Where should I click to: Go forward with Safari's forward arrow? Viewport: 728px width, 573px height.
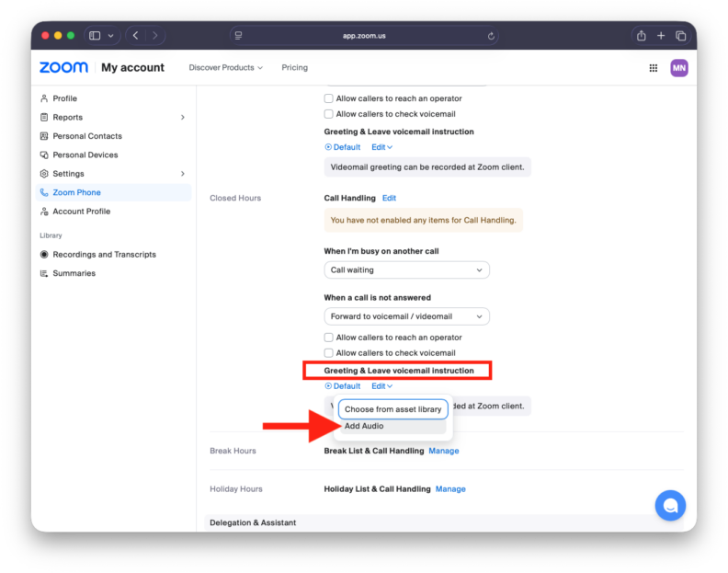(155, 35)
